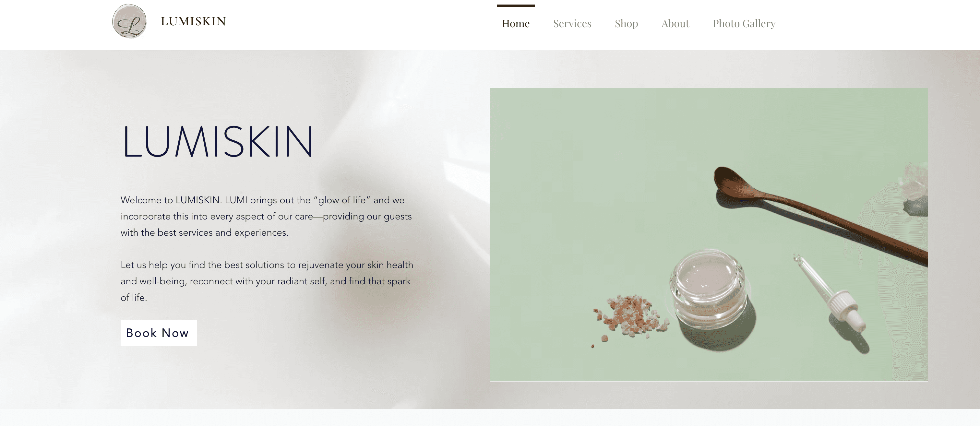980x426 pixels.
Task: Click the pink salt crystals pile
Action: pyautogui.click(x=630, y=316)
